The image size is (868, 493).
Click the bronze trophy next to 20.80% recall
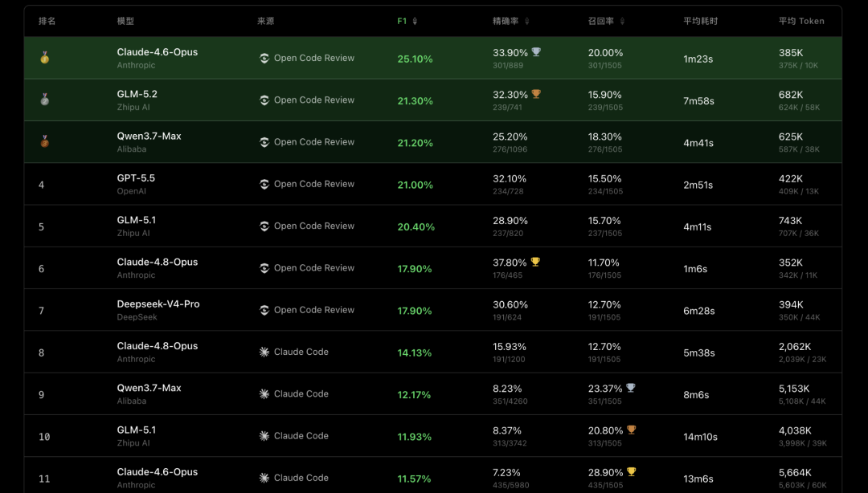[631, 430]
